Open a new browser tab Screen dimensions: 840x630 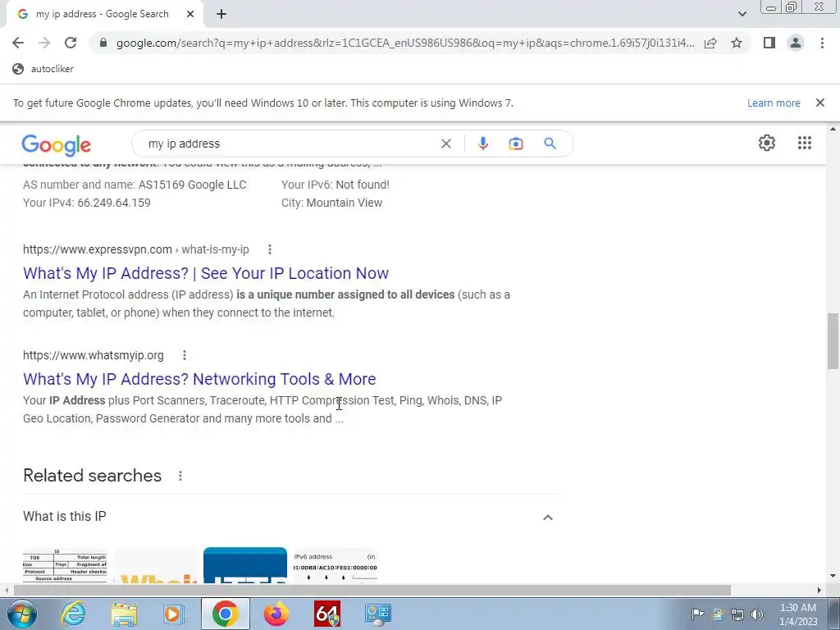point(221,14)
